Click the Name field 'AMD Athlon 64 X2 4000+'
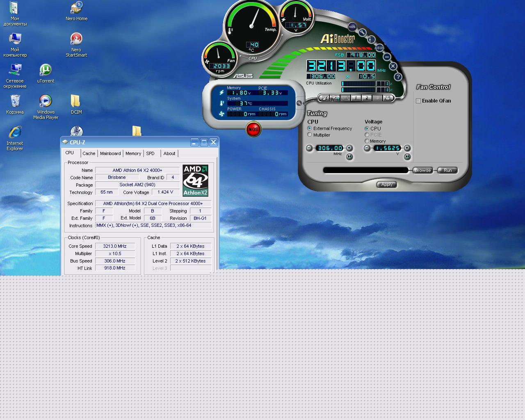 coord(137,170)
